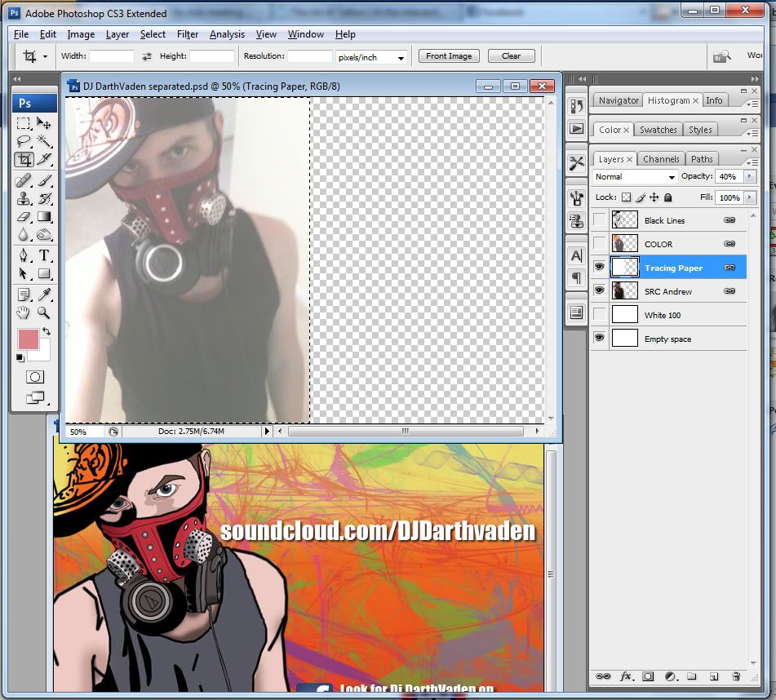The image size is (776, 700).
Task: Click the crop Width input field
Action: (x=111, y=56)
